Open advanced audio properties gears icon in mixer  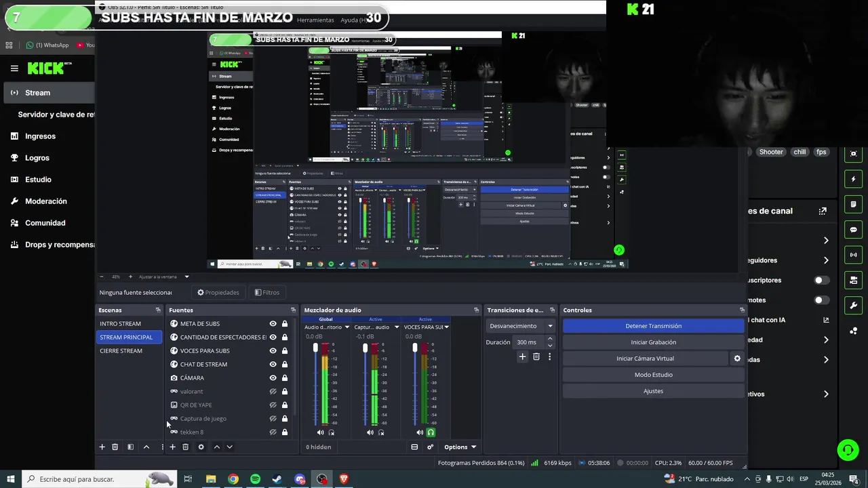(430, 447)
